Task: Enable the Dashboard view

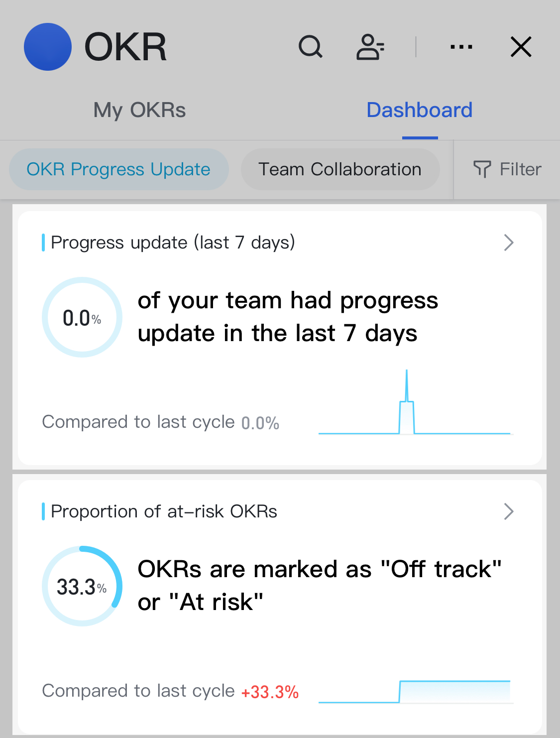Action: (x=420, y=110)
